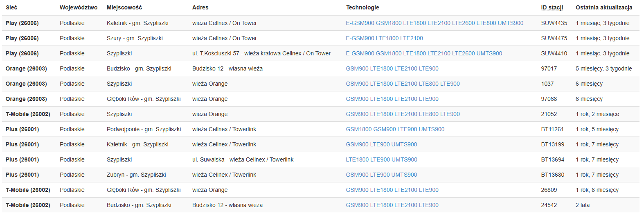Click LTE1800 LTE900 UMTS900 link
The height and width of the screenshot is (214, 644).
(381, 159)
